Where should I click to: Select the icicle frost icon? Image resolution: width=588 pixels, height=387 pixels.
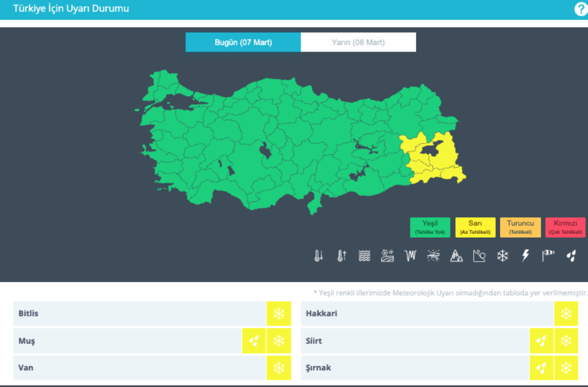pyautogui.click(x=410, y=256)
